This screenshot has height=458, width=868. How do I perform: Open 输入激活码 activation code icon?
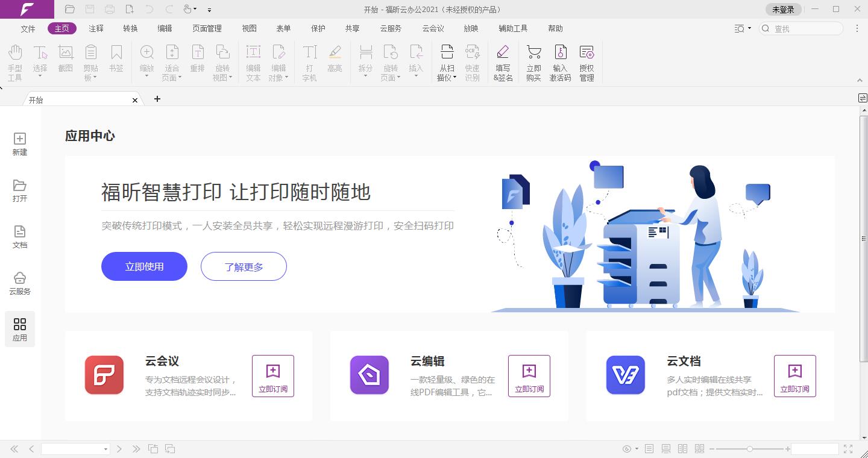[560, 61]
